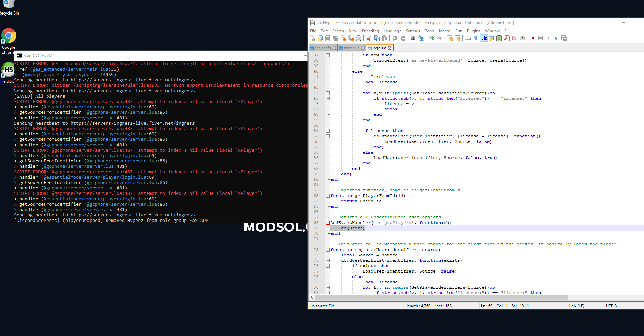Toggle word wrap toolbar button
Screen dimensions: 644x336
468,38
